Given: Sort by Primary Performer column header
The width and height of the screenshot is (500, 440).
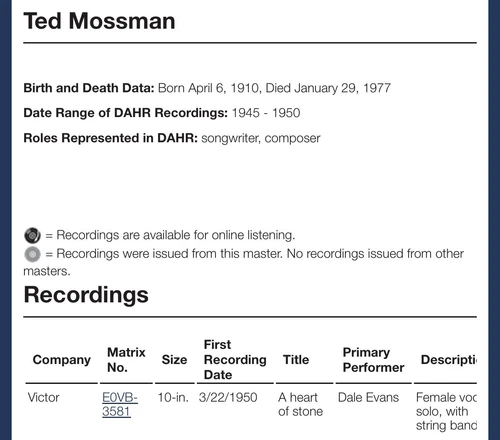Looking at the screenshot, I should pos(373,360).
